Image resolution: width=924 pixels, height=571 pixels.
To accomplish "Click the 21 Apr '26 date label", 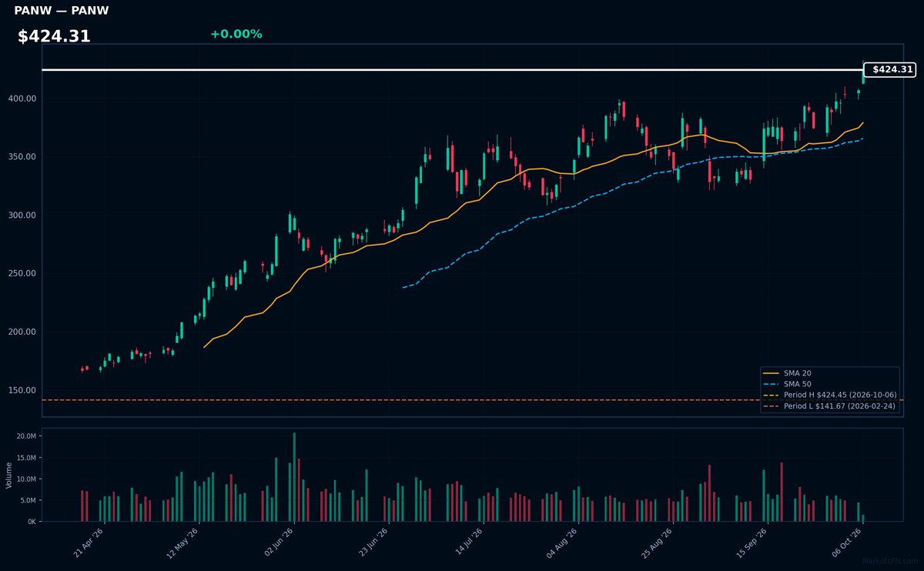I will point(89,543).
